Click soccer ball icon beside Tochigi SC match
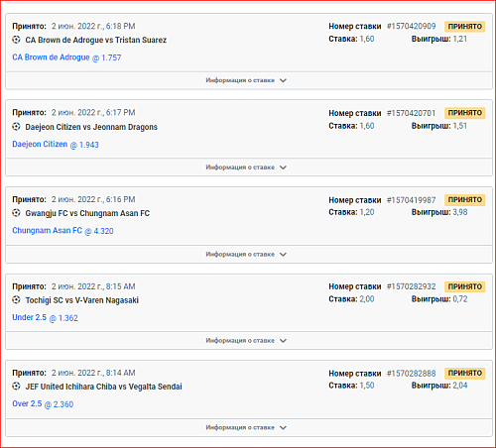The height and width of the screenshot is (448, 496). [16, 300]
